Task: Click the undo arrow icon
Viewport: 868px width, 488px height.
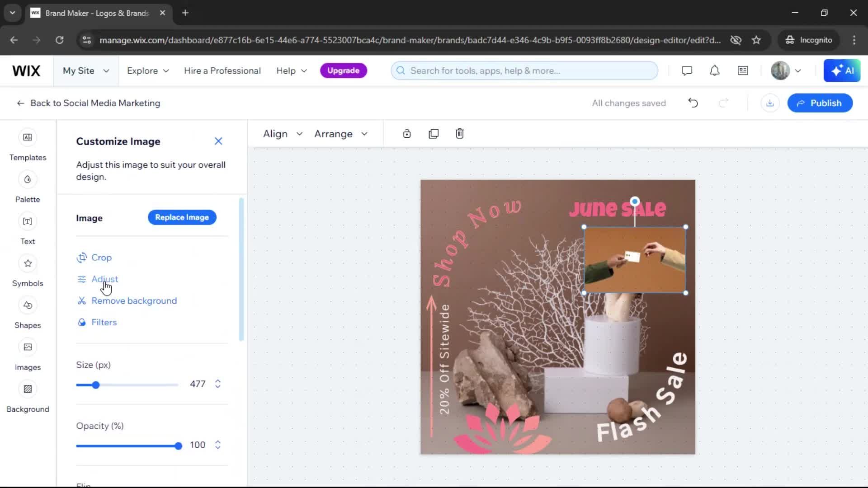Action: 693,103
